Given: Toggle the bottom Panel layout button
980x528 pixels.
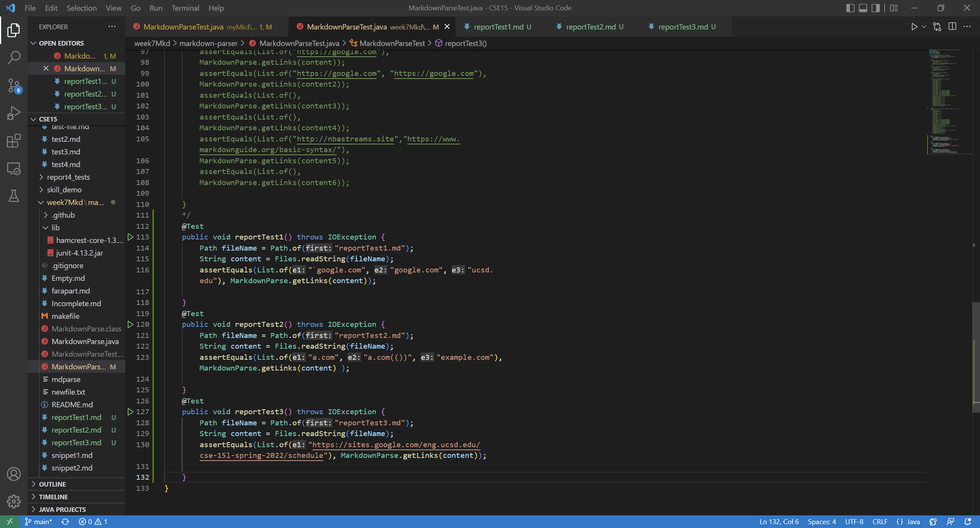Looking at the screenshot, I should (x=863, y=8).
